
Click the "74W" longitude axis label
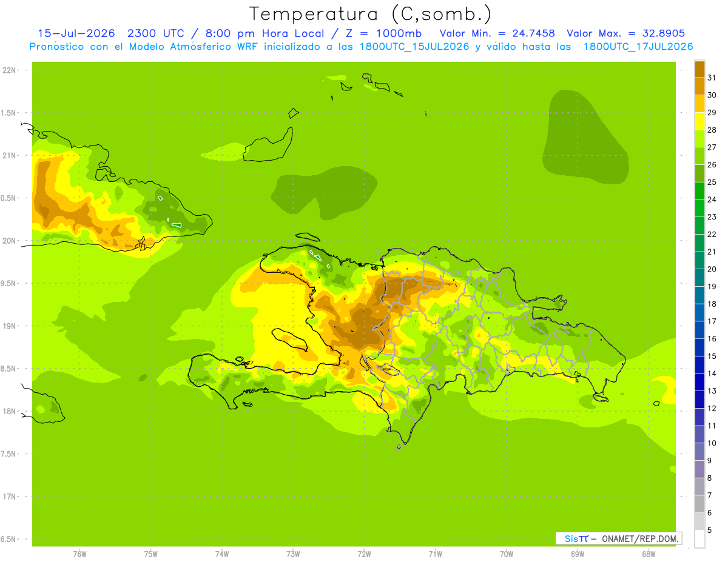click(x=222, y=554)
